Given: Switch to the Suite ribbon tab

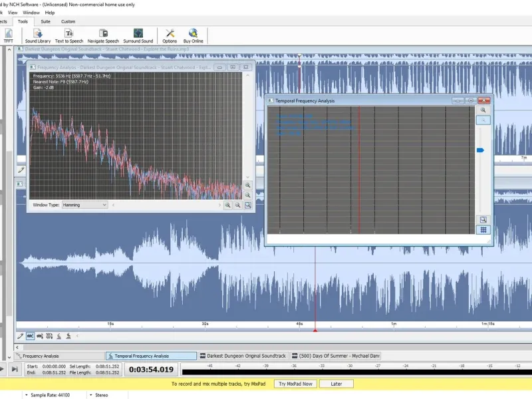Looking at the screenshot, I should (x=45, y=21).
